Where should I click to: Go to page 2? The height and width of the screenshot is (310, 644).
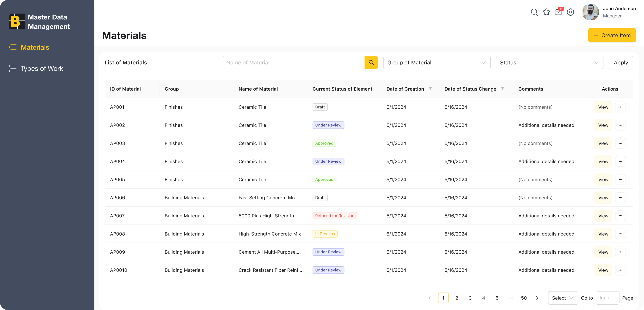pos(457,298)
